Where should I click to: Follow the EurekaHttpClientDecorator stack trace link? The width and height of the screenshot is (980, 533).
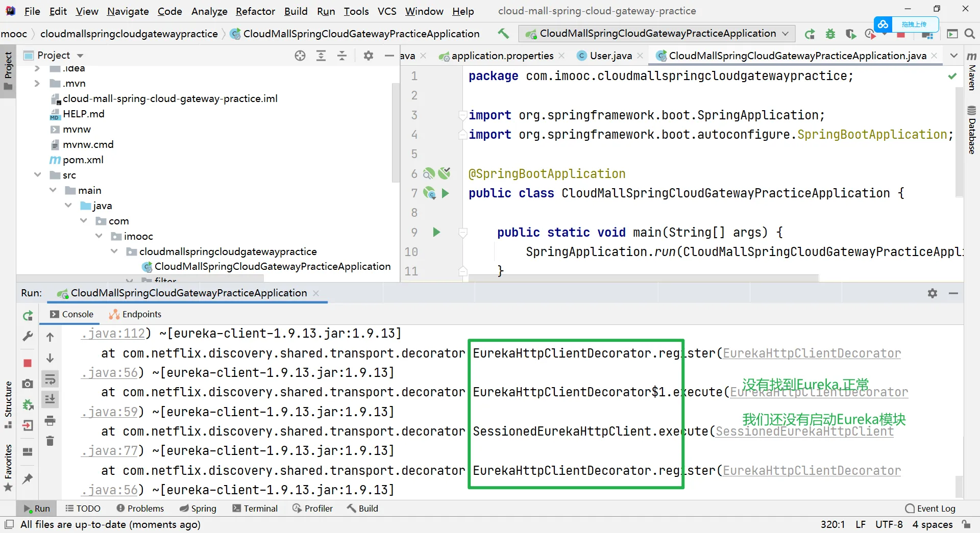tap(812, 353)
